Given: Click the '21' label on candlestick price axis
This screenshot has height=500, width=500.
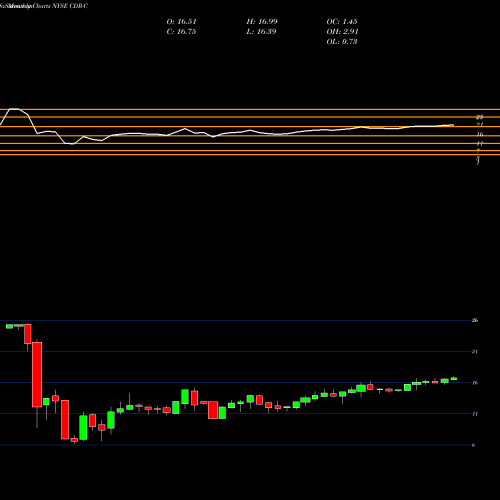Looking at the screenshot, I should (475, 352).
